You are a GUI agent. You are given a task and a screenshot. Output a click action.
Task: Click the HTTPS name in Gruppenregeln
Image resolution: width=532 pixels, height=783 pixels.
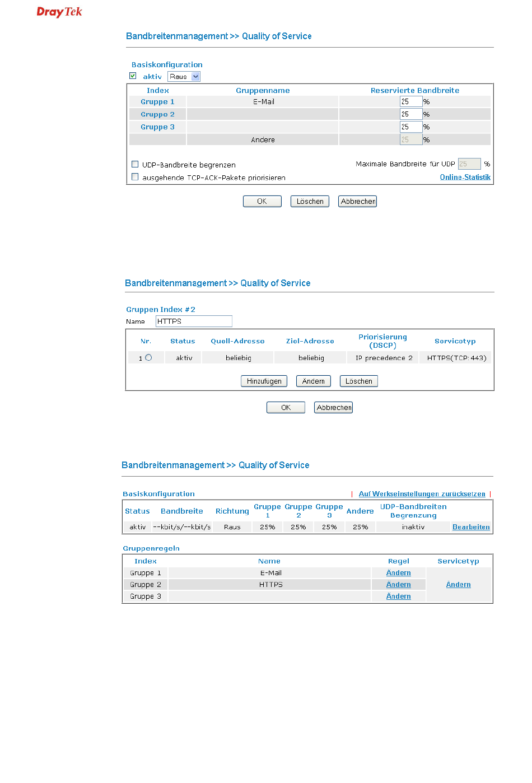click(270, 585)
